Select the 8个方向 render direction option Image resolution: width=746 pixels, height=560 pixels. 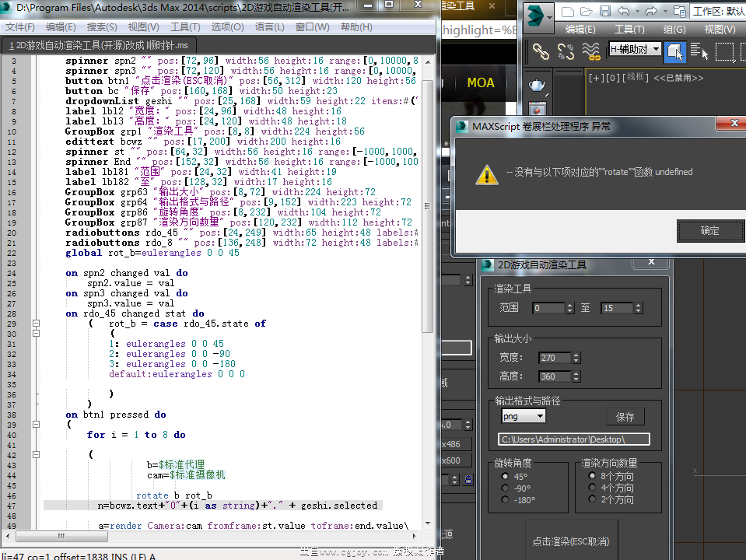pos(592,476)
